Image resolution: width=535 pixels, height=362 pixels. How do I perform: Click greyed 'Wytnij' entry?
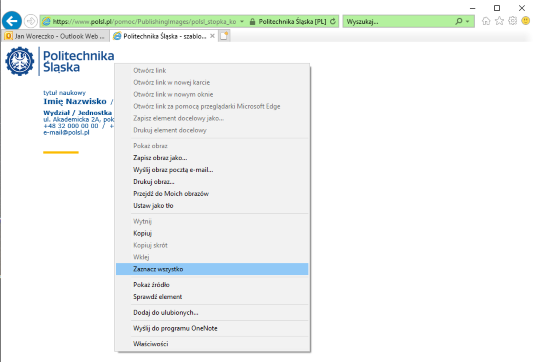coord(212,221)
